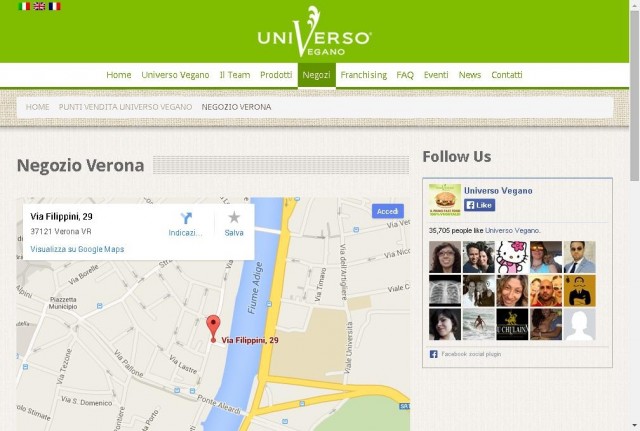The height and width of the screenshot is (431, 640).
Task: Open the Universo Vegano burger page thumbnail
Action: 445,200
